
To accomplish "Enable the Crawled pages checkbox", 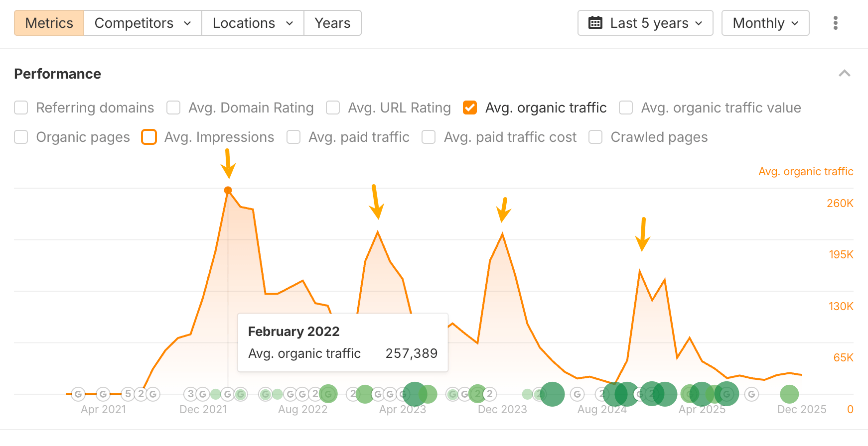I will coord(595,137).
